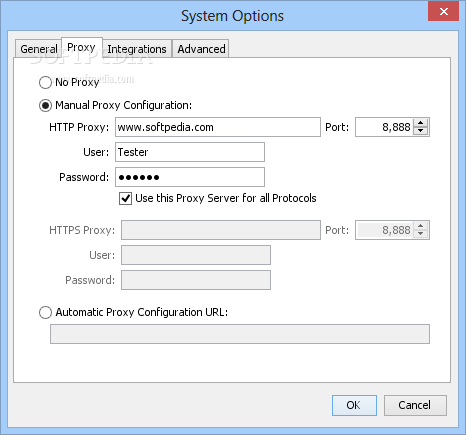Open the Integrations tab
This screenshot has height=435, width=466.
tap(137, 49)
